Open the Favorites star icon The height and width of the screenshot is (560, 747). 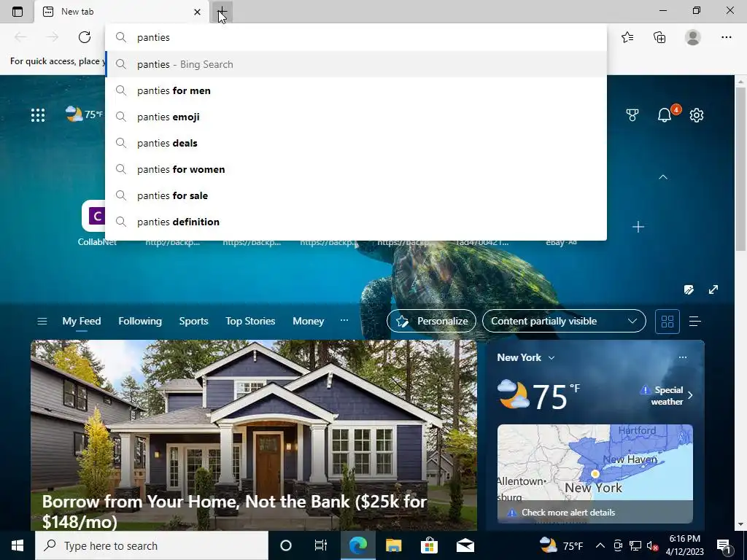click(627, 37)
